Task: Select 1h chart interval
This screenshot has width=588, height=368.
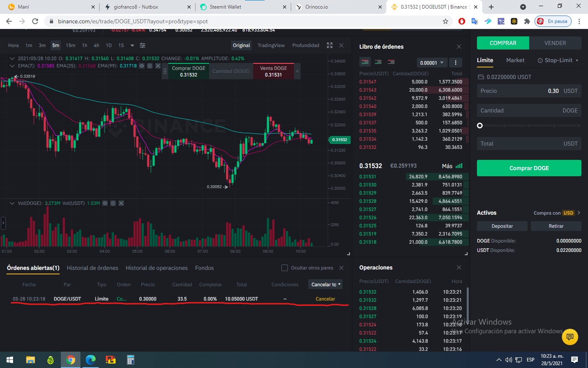Action: pyautogui.click(x=85, y=45)
